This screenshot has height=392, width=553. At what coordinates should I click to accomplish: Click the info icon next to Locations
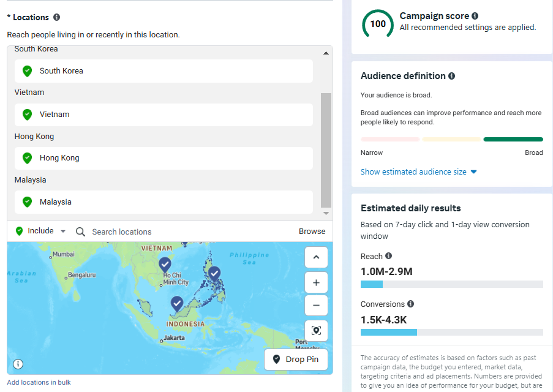(x=57, y=18)
